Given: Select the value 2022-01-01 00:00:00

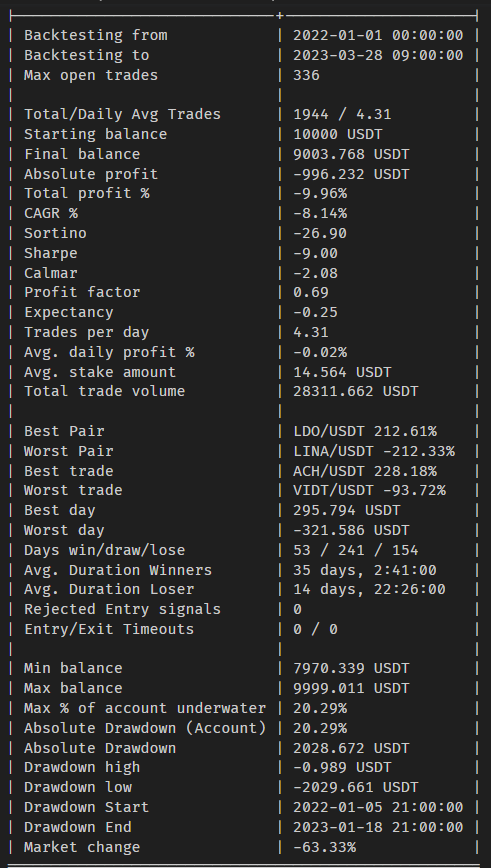Looking at the screenshot, I should (x=378, y=35).
